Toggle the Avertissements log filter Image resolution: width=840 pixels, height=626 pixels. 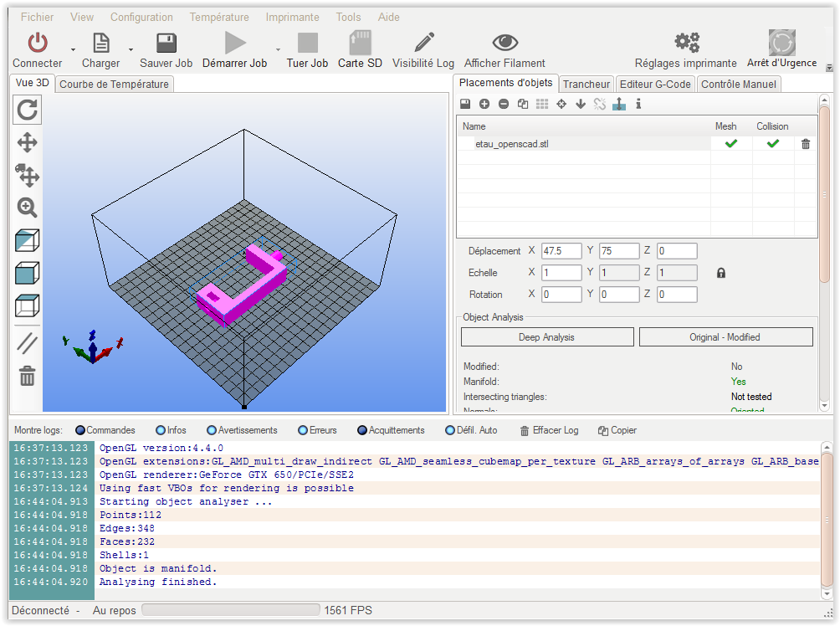coord(212,430)
